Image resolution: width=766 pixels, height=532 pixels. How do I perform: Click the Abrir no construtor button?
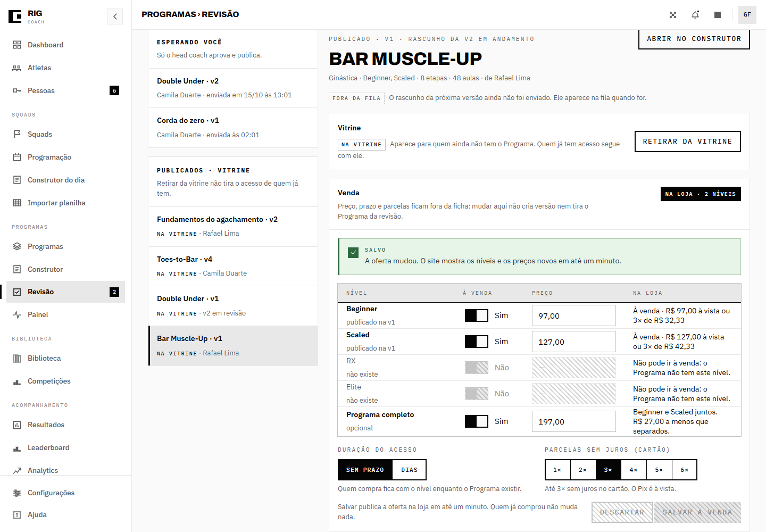pyautogui.click(x=694, y=39)
